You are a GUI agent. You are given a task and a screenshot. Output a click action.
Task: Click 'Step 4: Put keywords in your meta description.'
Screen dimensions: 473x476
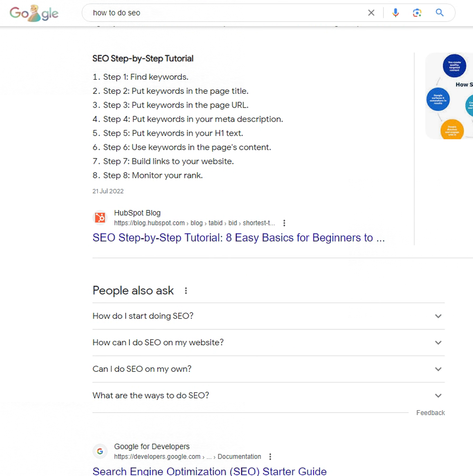pos(193,119)
